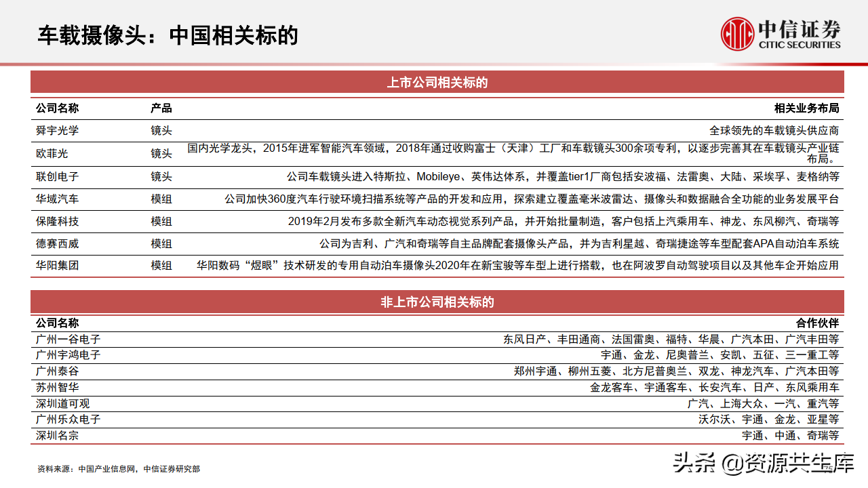Select company name 舜宇光学
The width and height of the screenshot is (868, 488).
click(57, 131)
